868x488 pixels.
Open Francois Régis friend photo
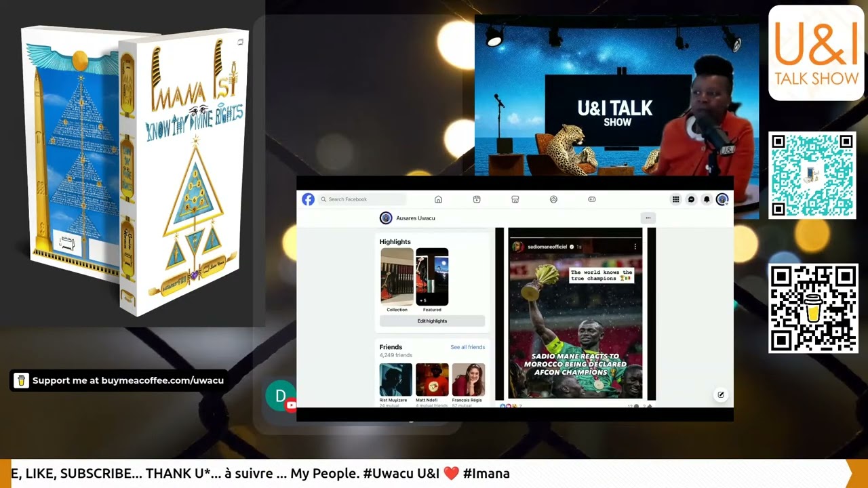click(x=469, y=380)
